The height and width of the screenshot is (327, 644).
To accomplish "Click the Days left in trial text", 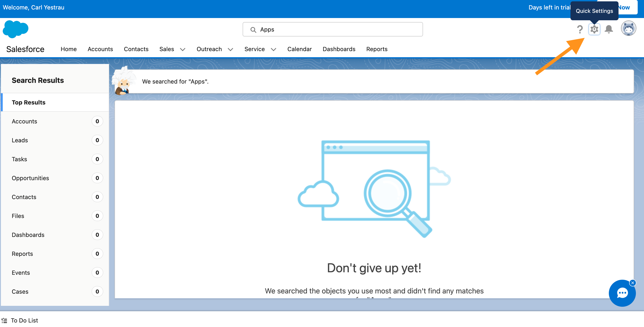I will click(x=549, y=7).
